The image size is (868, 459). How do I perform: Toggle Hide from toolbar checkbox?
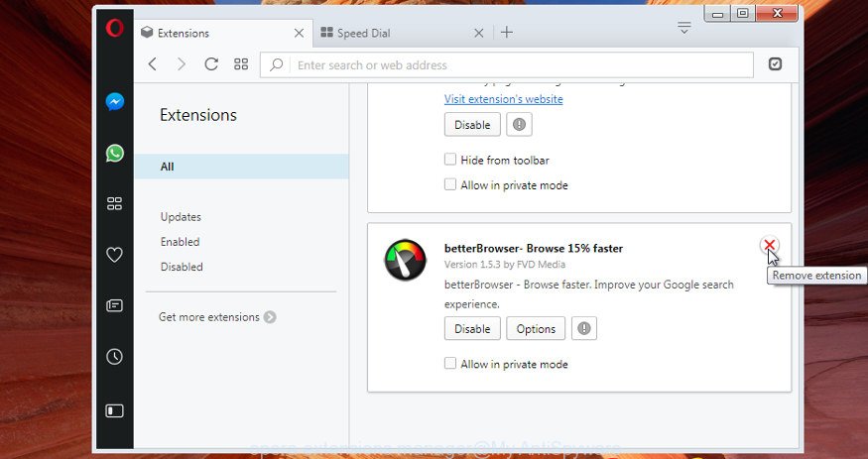coord(450,160)
